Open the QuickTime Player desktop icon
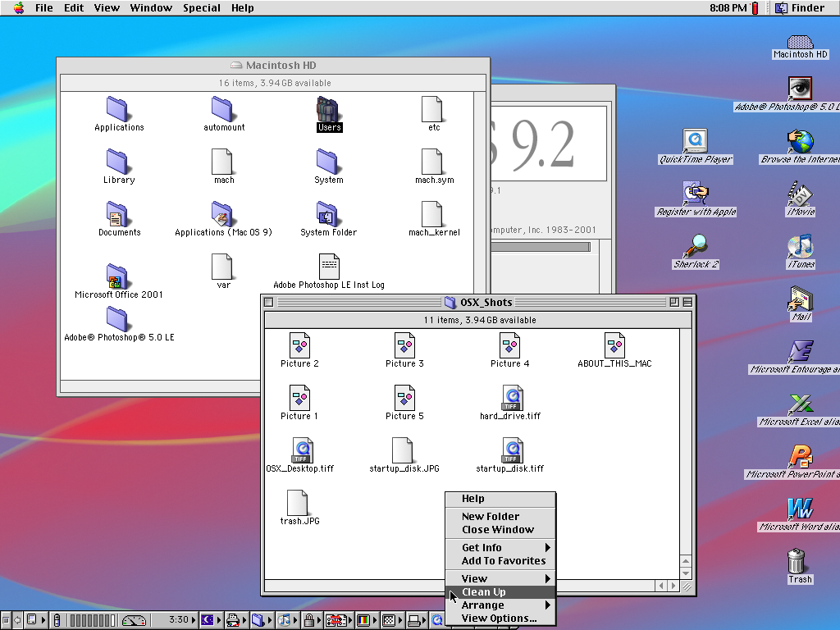 point(695,140)
